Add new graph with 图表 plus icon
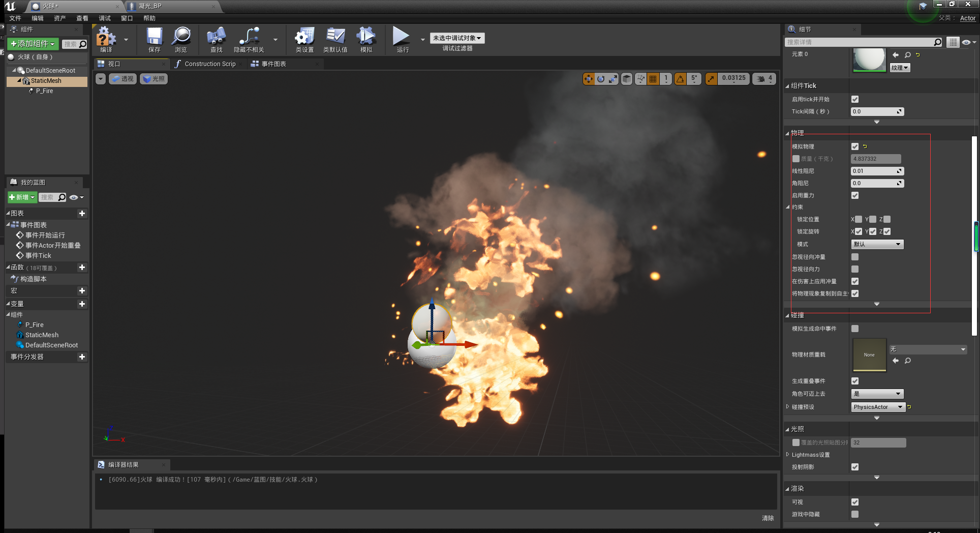The width and height of the screenshot is (980, 533). click(x=82, y=214)
